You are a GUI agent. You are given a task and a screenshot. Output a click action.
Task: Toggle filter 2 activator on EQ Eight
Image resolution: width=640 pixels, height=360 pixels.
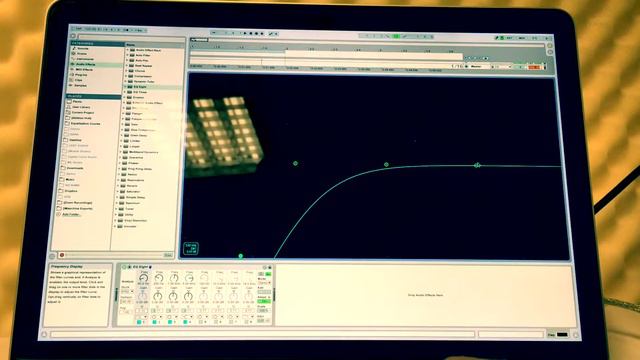tap(155, 322)
